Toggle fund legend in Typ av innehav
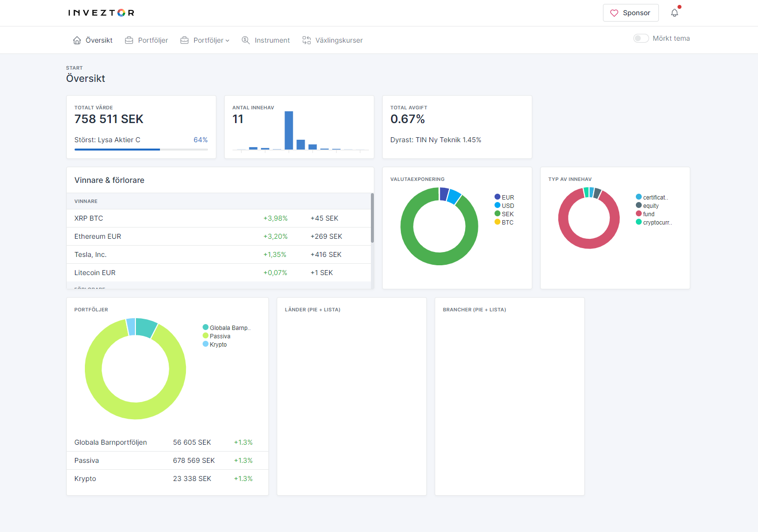 click(x=646, y=214)
